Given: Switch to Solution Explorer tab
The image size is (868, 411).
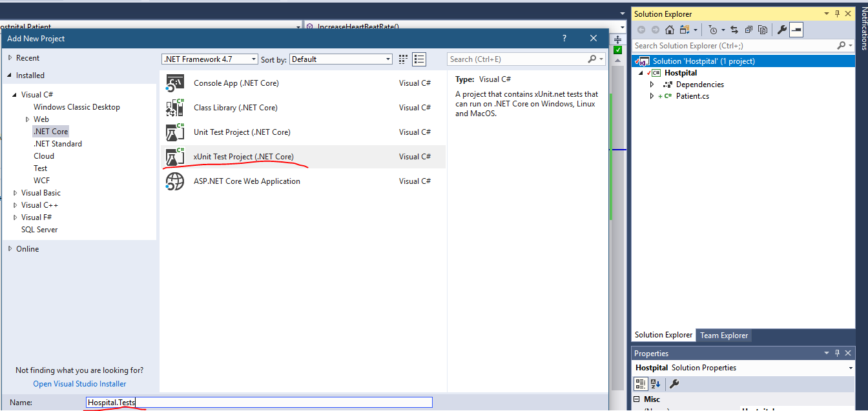Looking at the screenshot, I should [663, 336].
